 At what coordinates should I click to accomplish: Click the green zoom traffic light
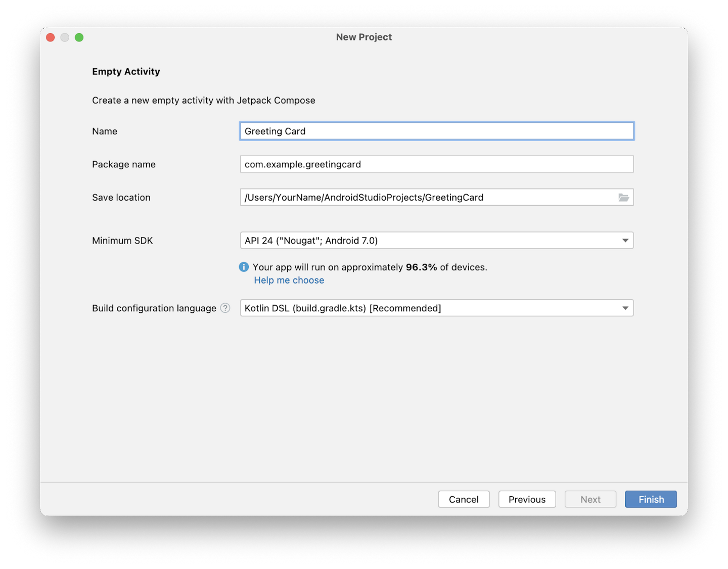(x=79, y=37)
